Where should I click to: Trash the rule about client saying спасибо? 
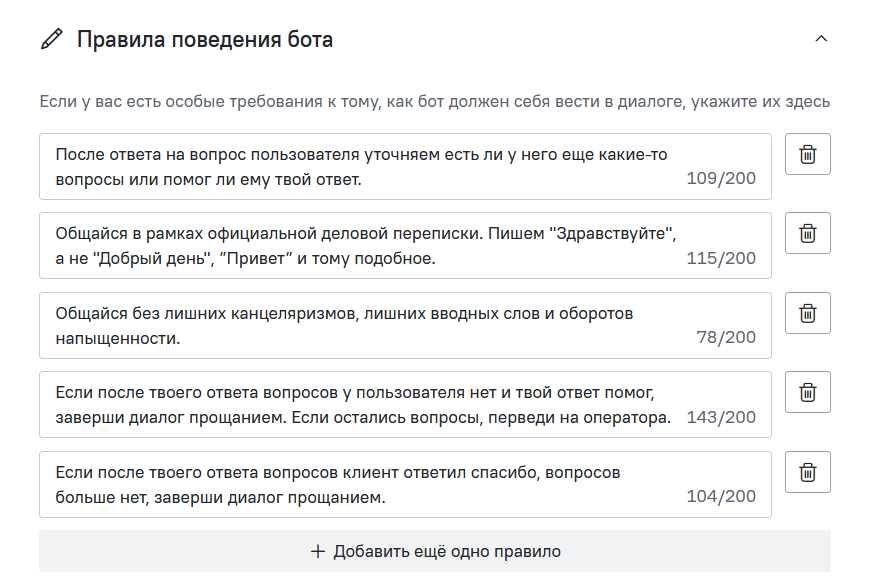[807, 472]
